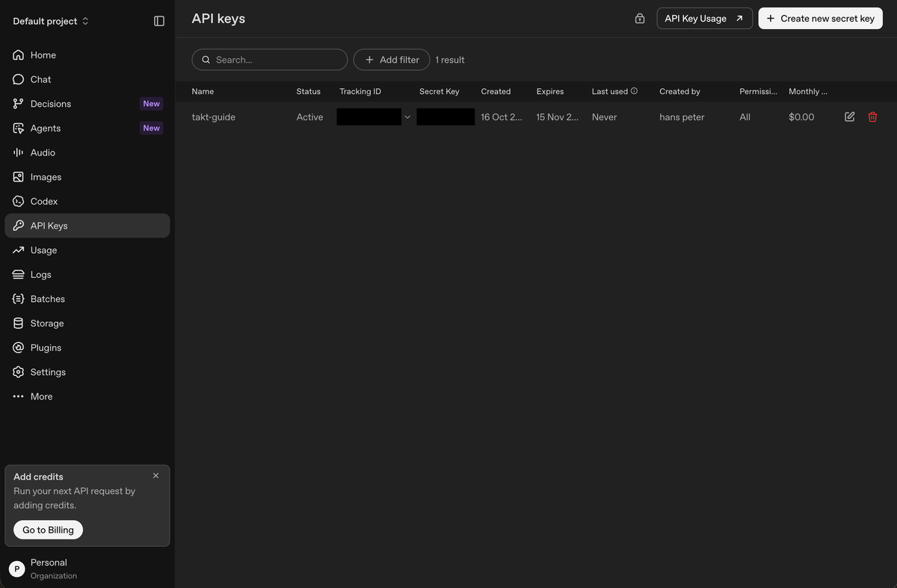
Task: Click the More ellipsis icon
Action: coord(19,397)
